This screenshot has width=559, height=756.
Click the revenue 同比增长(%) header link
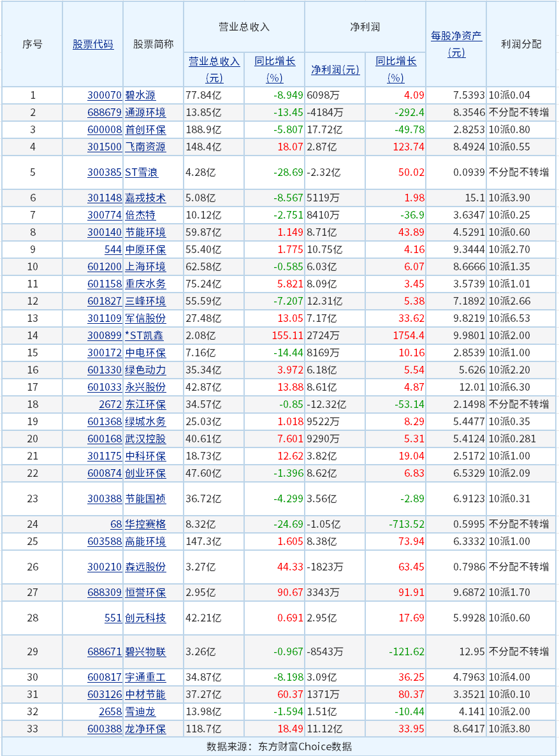(x=275, y=61)
